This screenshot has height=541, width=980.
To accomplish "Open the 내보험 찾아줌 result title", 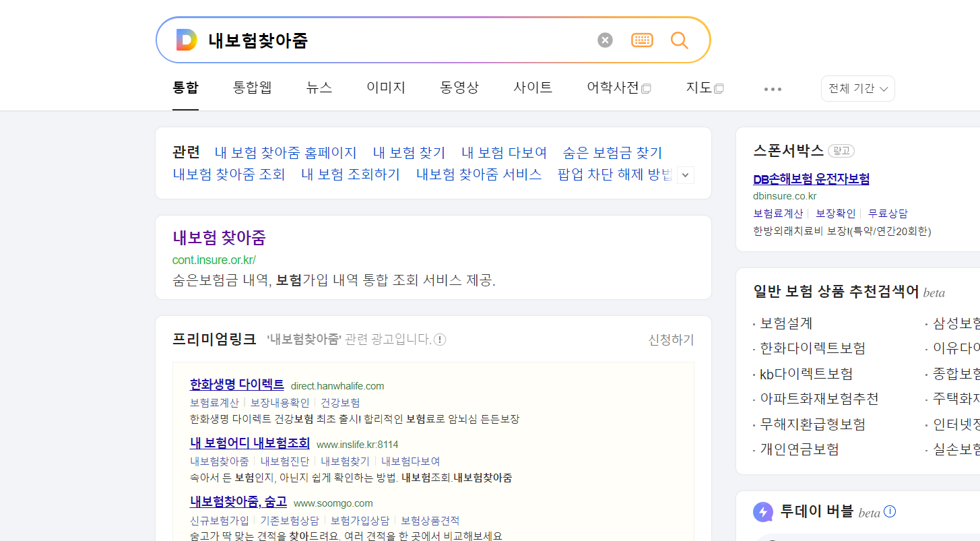I will pos(220,238).
